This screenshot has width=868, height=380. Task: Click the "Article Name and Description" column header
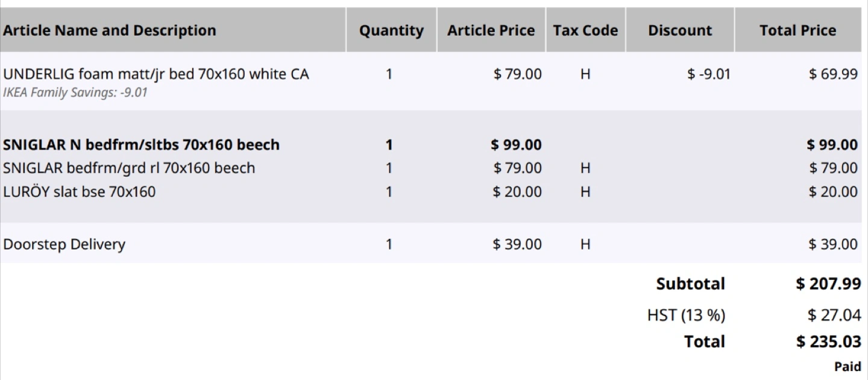[109, 31]
